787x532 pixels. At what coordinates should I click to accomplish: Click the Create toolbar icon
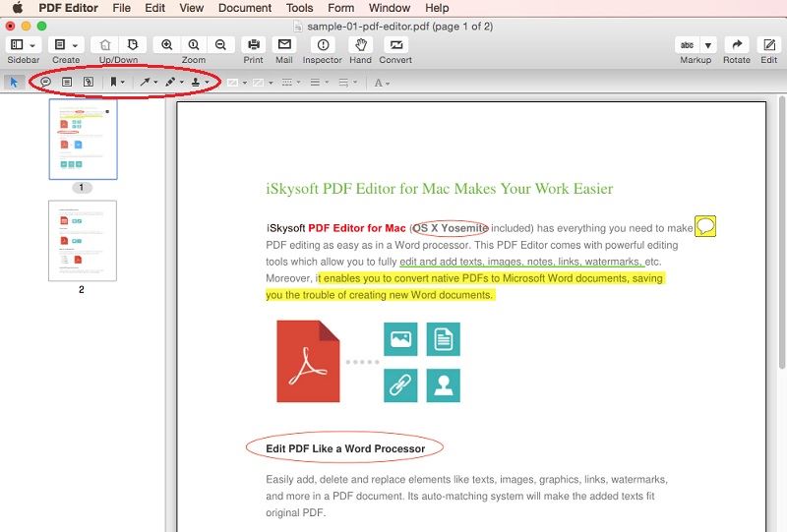point(60,44)
